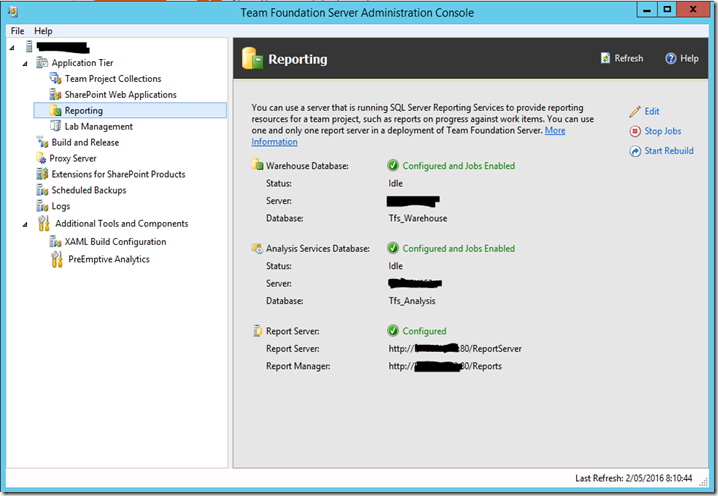Click the Refresh icon in header
This screenshot has height=496, width=718.
tap(605, 58)
